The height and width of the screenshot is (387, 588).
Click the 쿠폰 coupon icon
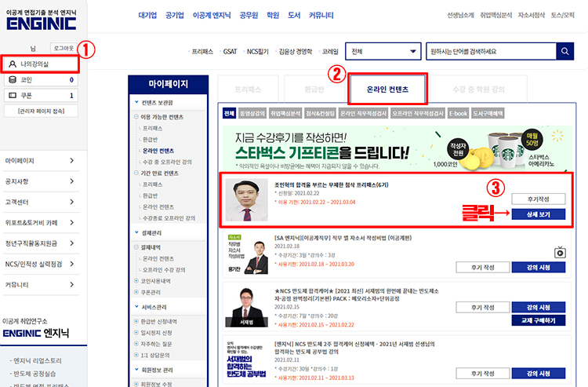[x=11, y=96]
